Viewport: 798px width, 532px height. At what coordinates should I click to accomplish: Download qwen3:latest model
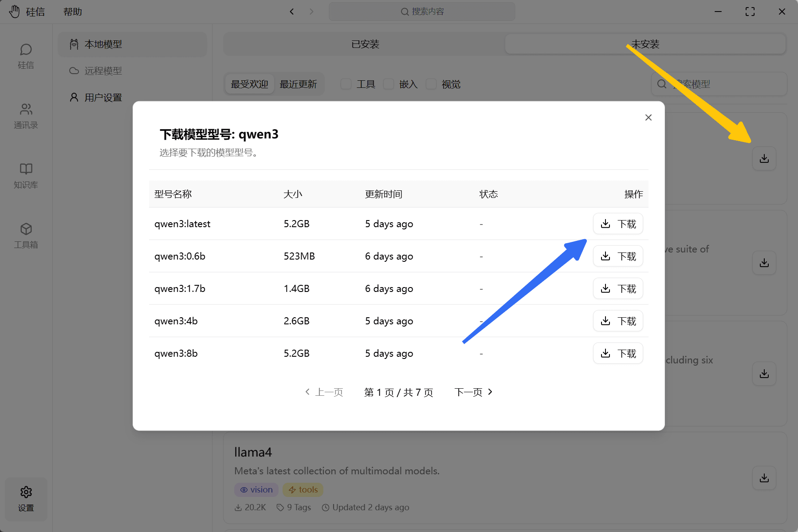(x=618, y=224)
